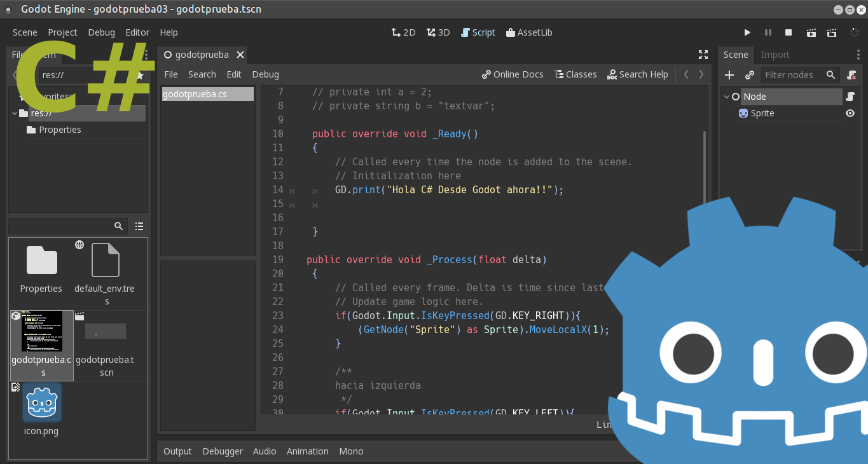Switch to the 3D workspace
868x464 pixels.
click(x=438, y=32)
